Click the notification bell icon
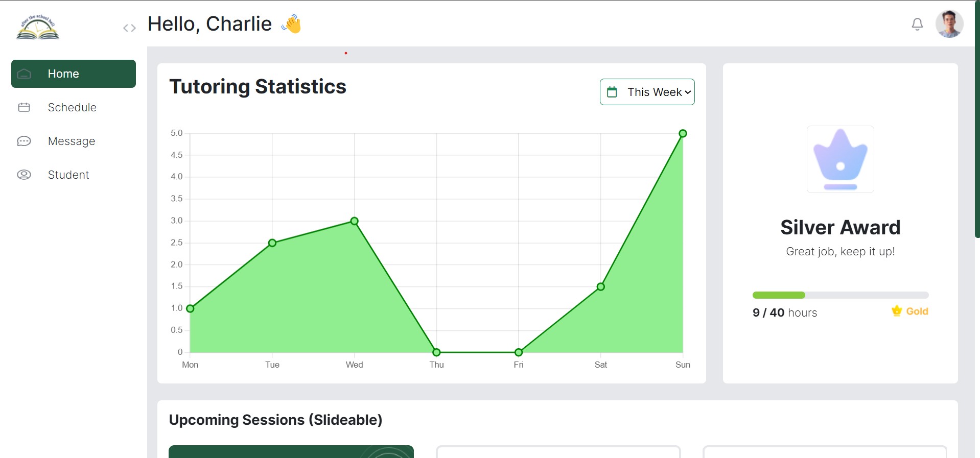Screen dimensions: 980x458 tap(917, 24)
